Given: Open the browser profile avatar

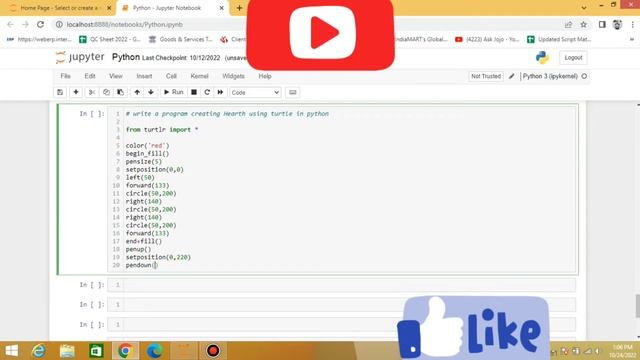Looking at the screenshot, I should (617, 24).
